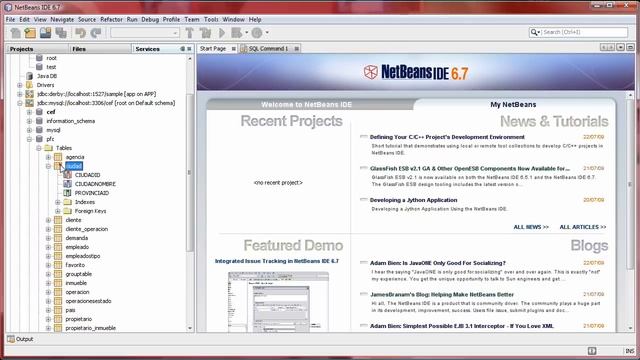The image size is (640, 360).
Task: Open Developing a Jython Application article
Action: pyautogui.click(x=413, y=200)
